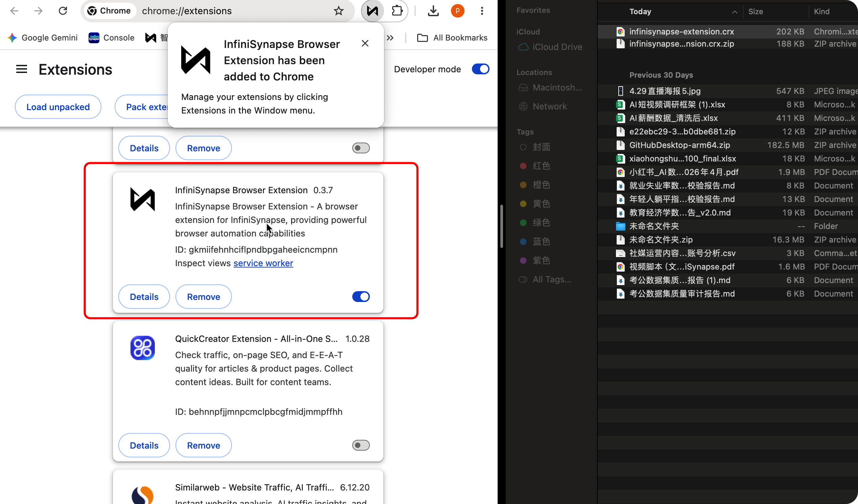Click the 4.29直播海报5.jpg image icon

click(x=620, y=91)
